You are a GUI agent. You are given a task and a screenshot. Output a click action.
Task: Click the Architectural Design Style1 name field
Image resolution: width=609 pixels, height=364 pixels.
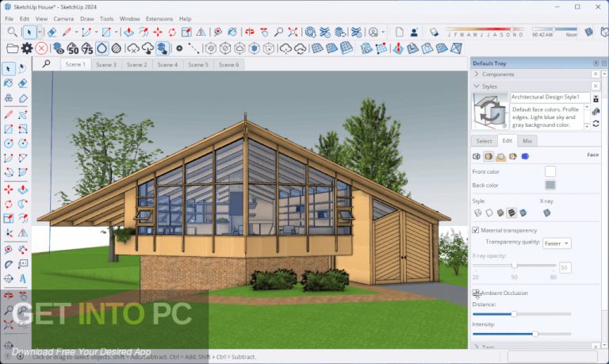tap(550, 97)
